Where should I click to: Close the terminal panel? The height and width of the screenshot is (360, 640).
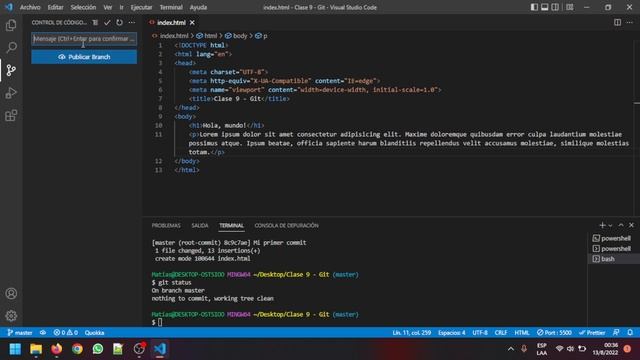631,225
